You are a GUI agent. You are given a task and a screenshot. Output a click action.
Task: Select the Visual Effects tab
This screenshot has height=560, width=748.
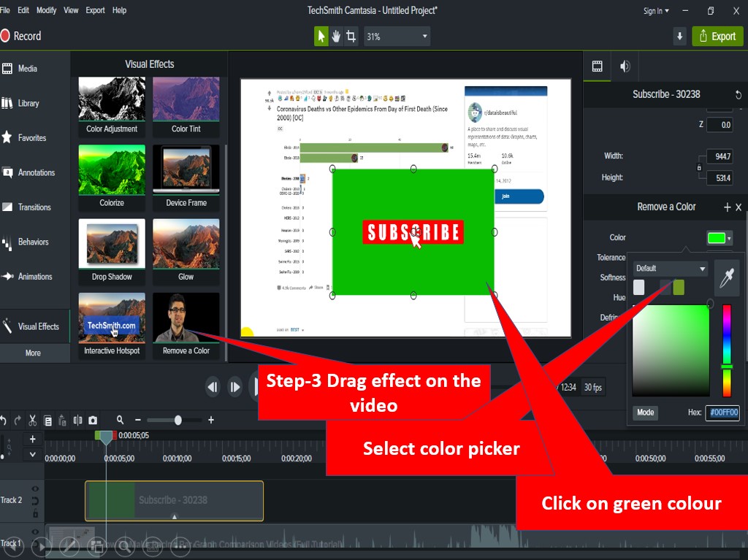(x=35, y=326)
